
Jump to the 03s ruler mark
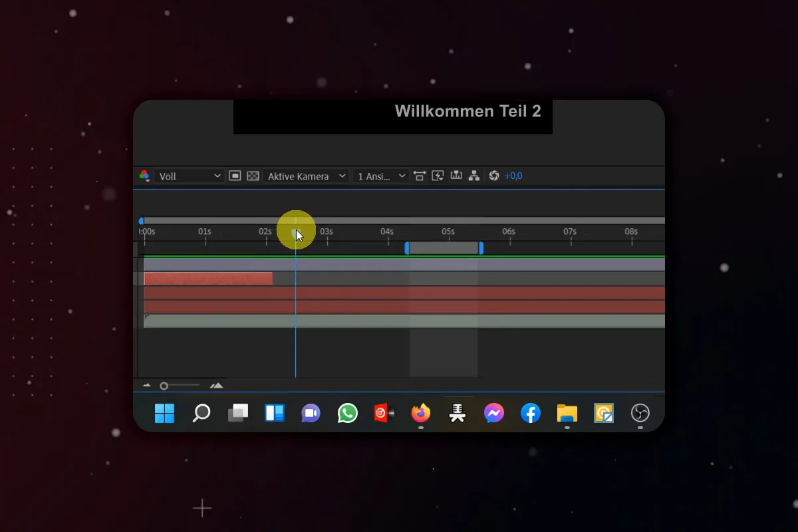pos(327,232)
